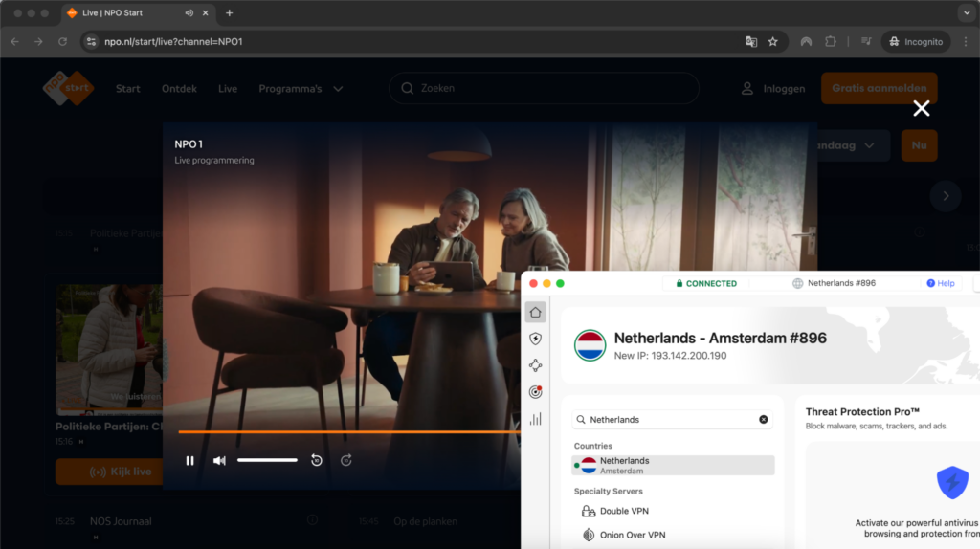
Task: Click the VPN extension icon in toolbar
Action: point(806,42)
